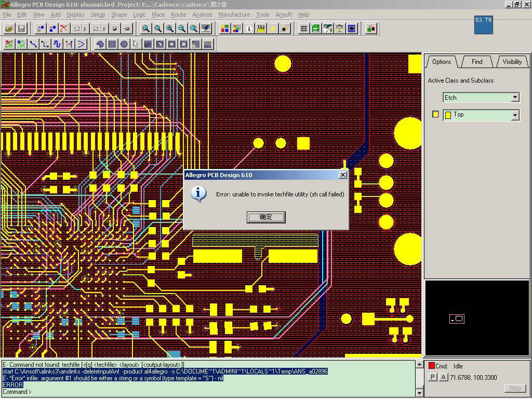Click 确定 button in error dialog

click(x=265, y=217)
